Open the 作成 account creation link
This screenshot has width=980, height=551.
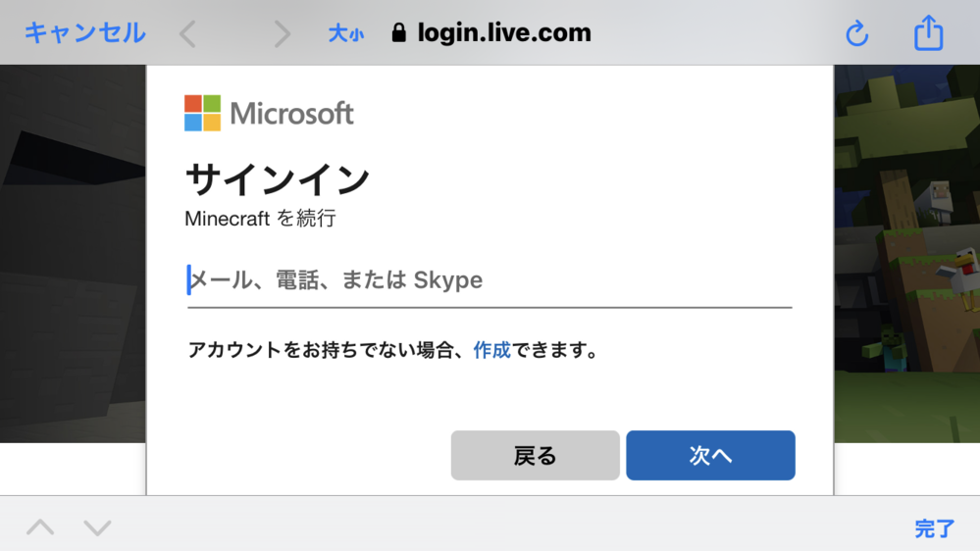491,350
